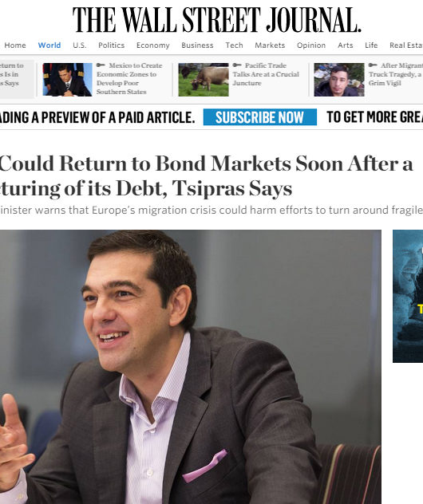Open the Business section

click(x=197, y=45)
